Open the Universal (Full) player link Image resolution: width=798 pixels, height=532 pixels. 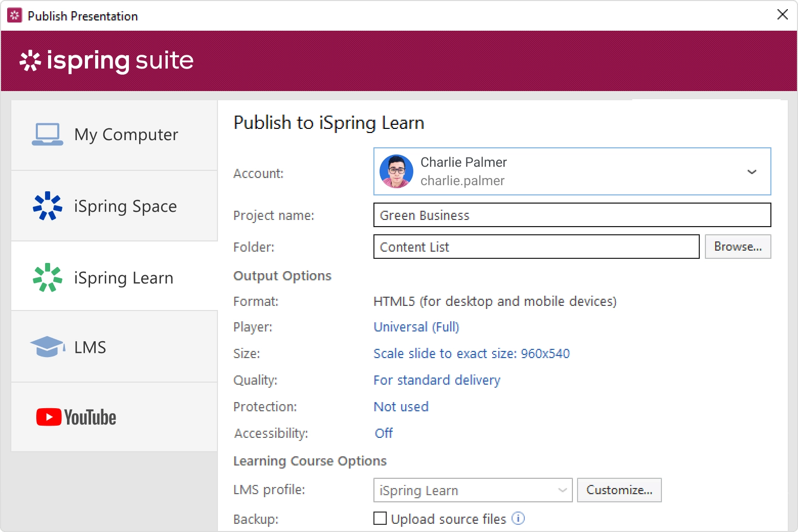point(416,327)
